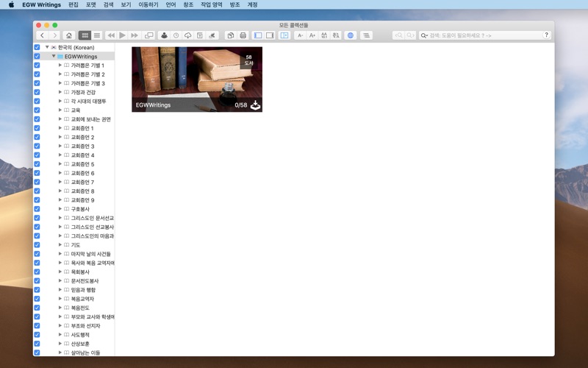Select 부조와 선지자 in the book tree
Screen dimensions: 588x368
point(85,325)
